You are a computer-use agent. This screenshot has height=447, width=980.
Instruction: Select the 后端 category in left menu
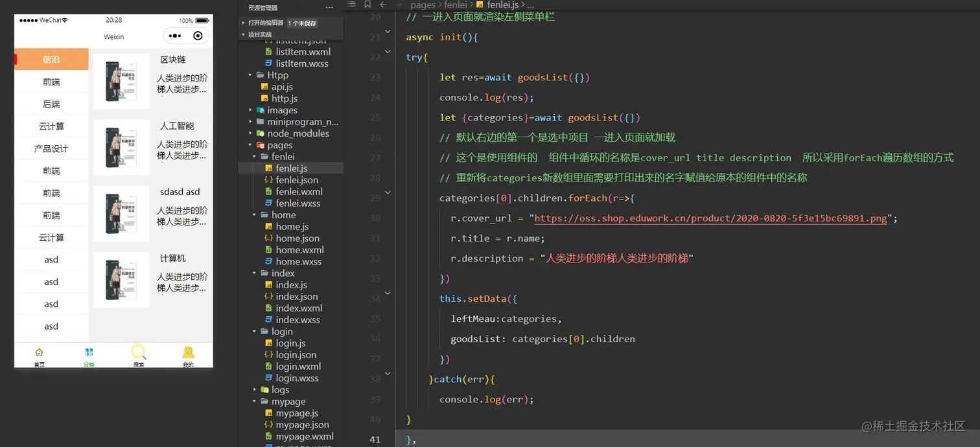51,104
